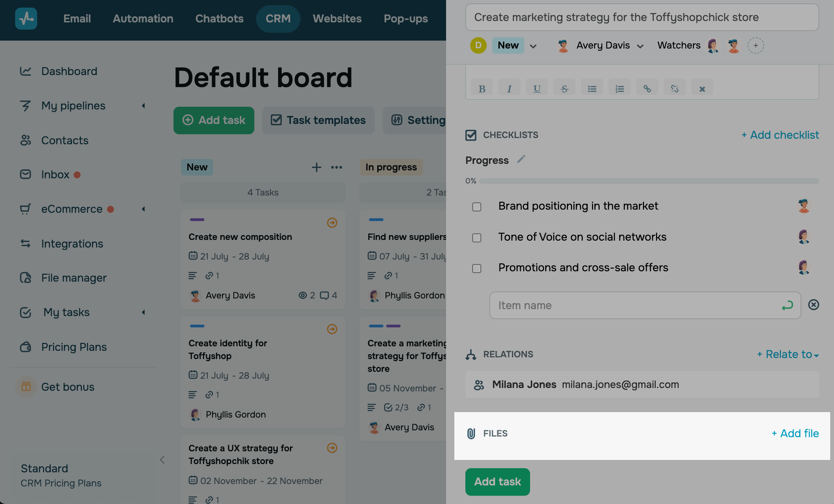The width and height of the screenshot is (834, 504).
Task: Click the Add file link
Action: pos(795,433)
